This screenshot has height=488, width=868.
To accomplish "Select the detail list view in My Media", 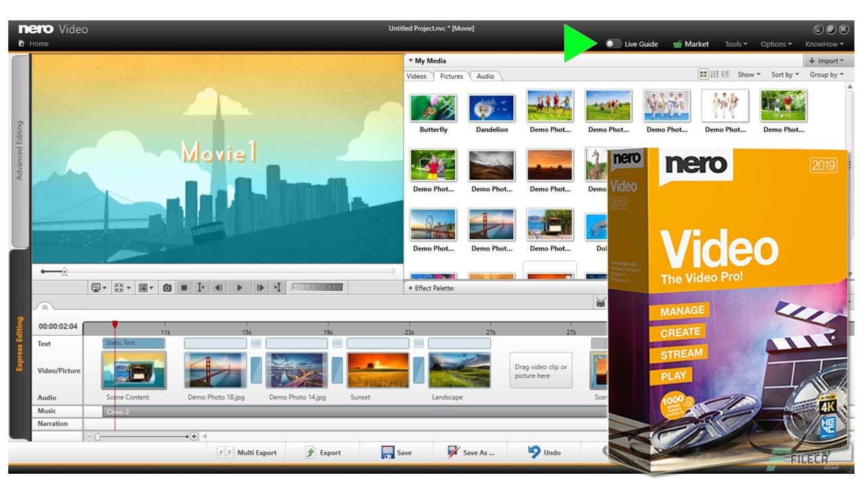I will [x=724, y=74].
